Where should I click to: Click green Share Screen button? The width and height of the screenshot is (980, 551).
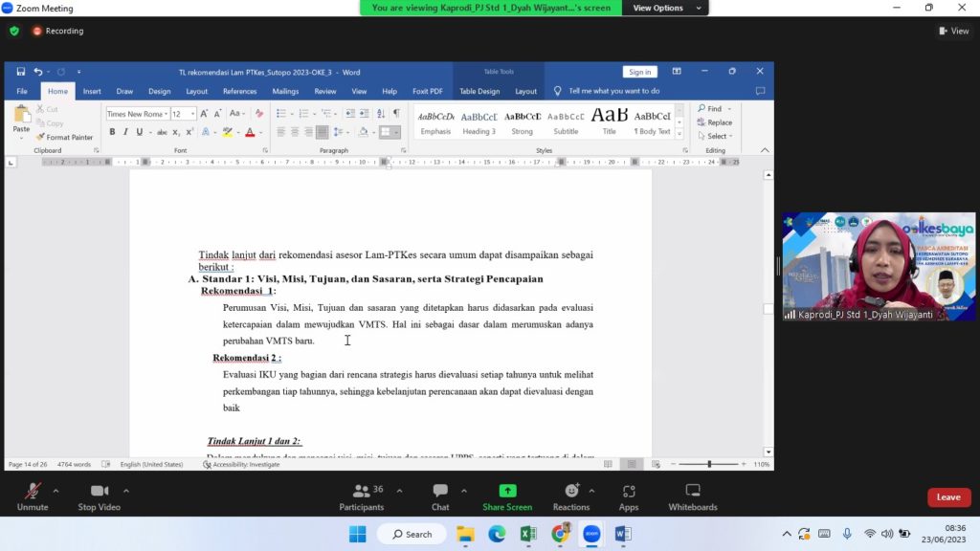coord(507,497)
